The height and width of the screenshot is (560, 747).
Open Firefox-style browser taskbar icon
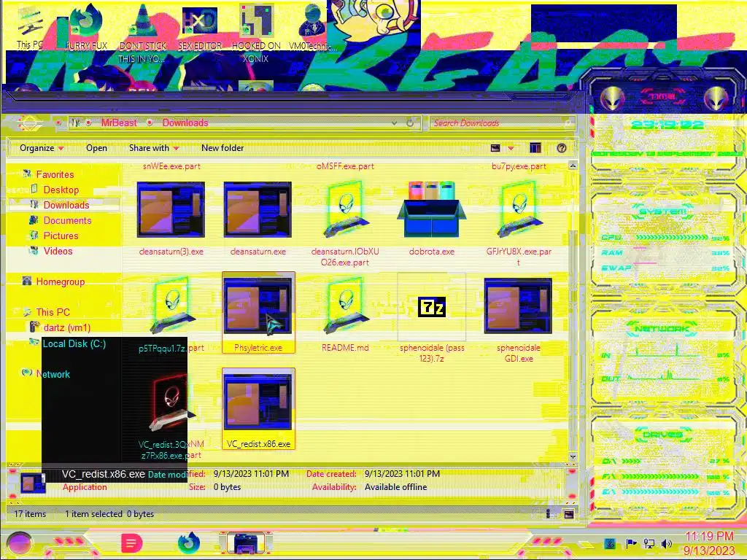(189, 543)
